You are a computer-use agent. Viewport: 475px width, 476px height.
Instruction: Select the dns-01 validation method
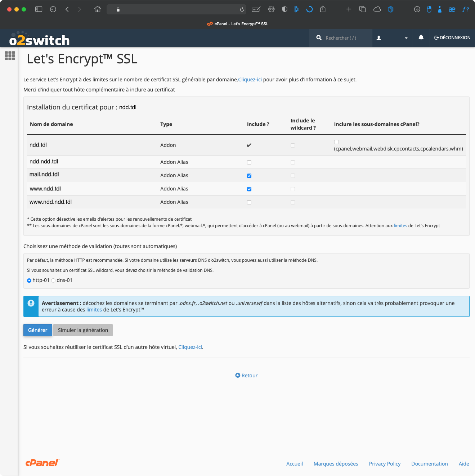(53, 280)
